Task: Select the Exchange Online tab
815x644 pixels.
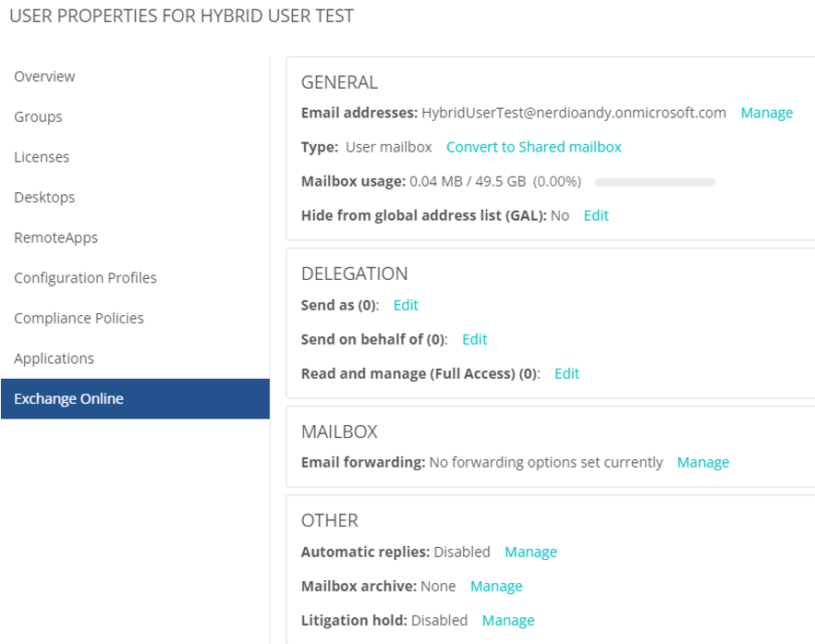Action: (68, 399)
